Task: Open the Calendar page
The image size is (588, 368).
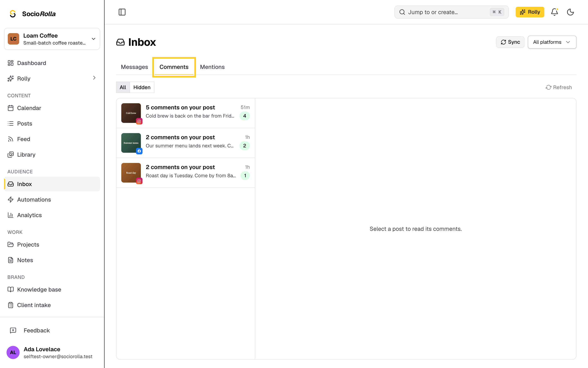Action: [x=52, y=108]
